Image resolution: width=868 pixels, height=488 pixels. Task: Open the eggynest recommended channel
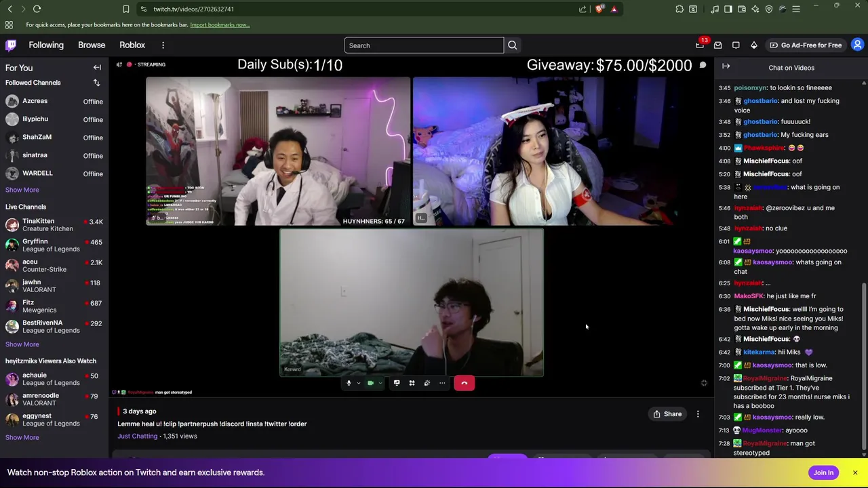[54, 419]
